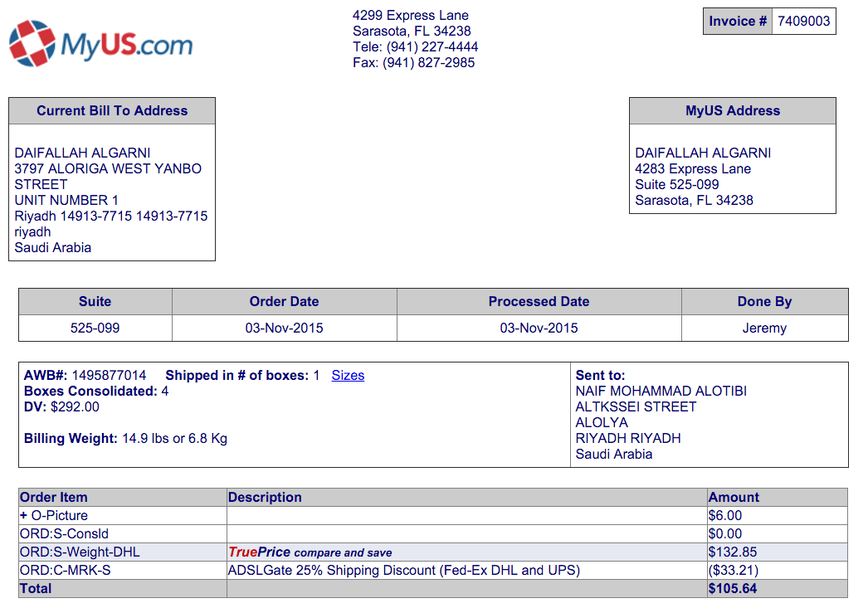Click the Done By column header
The width and height of the screenshot is (868, 613).
tap(764, 302)
